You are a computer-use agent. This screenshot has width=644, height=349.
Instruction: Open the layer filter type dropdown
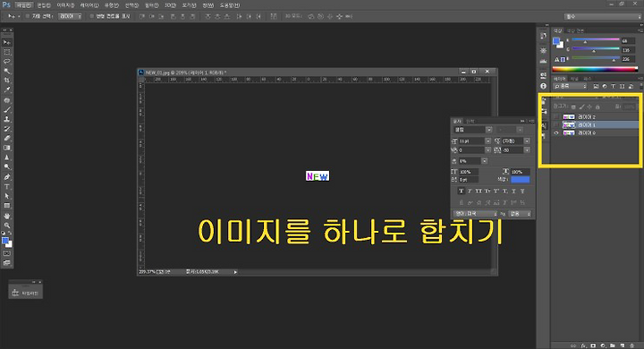(570, 86)
